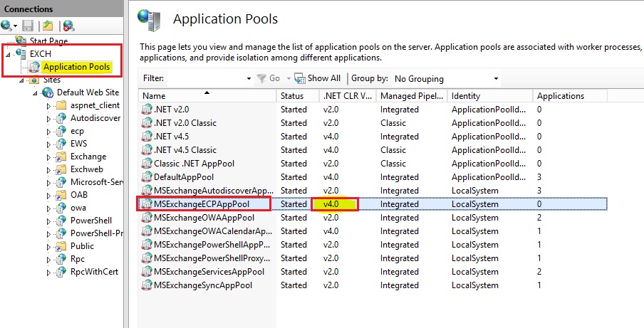The image size is (644, 328).
Task: Open the Filter dropdown arrow
Action: point(249,78)
